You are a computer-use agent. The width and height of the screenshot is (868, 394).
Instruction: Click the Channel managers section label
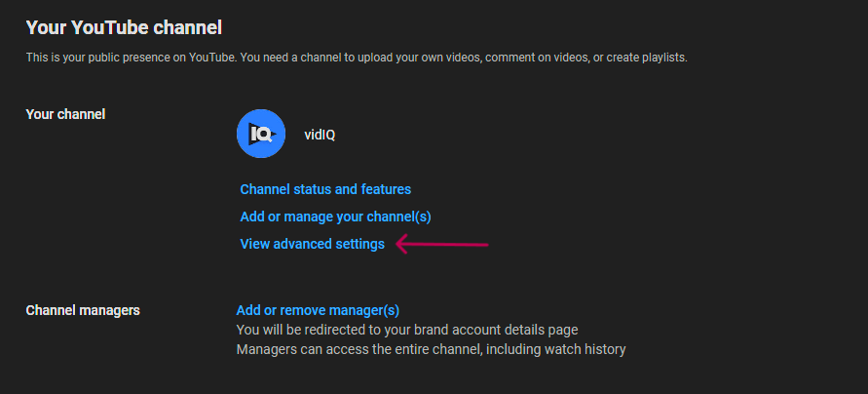coord(83,310)
